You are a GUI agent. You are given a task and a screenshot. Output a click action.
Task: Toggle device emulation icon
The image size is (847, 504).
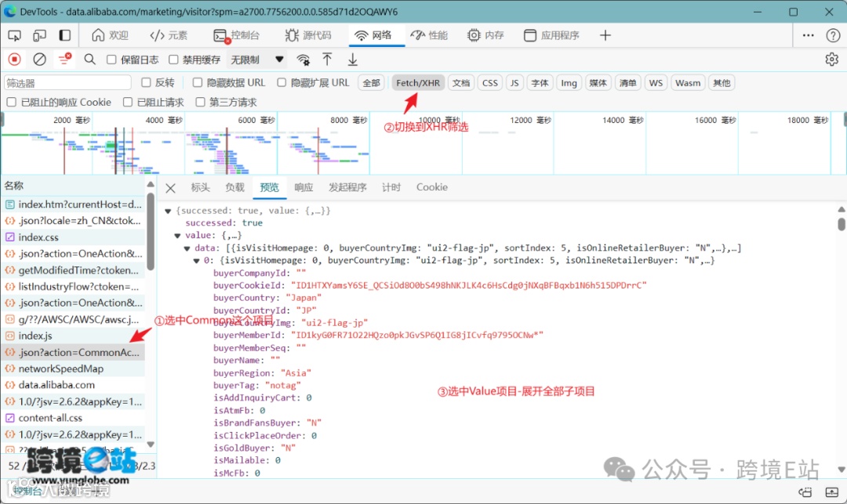pyautogui.click(x=39, y=35)
